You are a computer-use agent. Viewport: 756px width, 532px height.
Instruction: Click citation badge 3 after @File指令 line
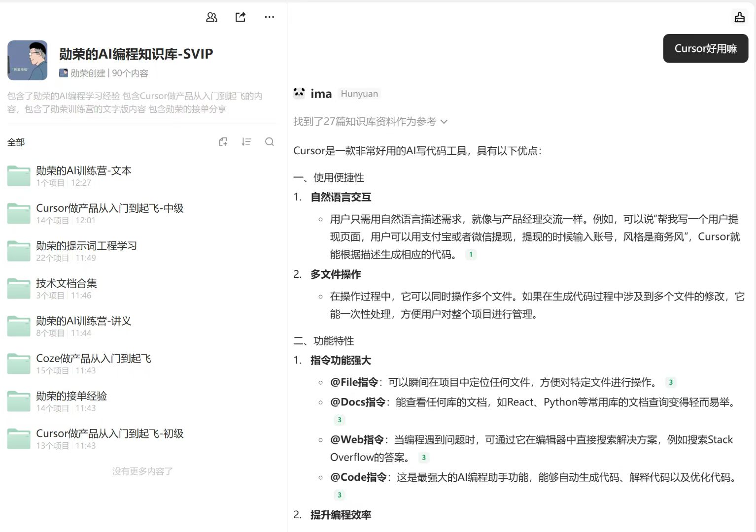click(x=670, y=382)
